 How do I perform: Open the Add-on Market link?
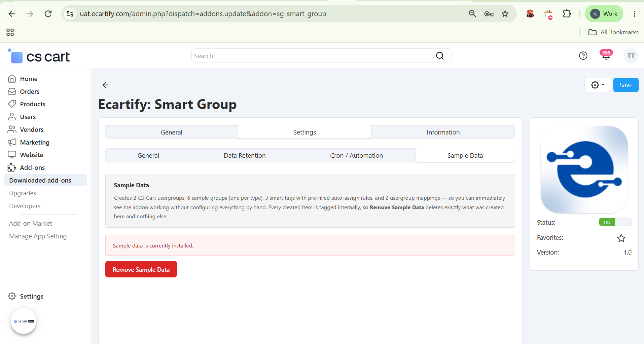[x=31, y=223]
